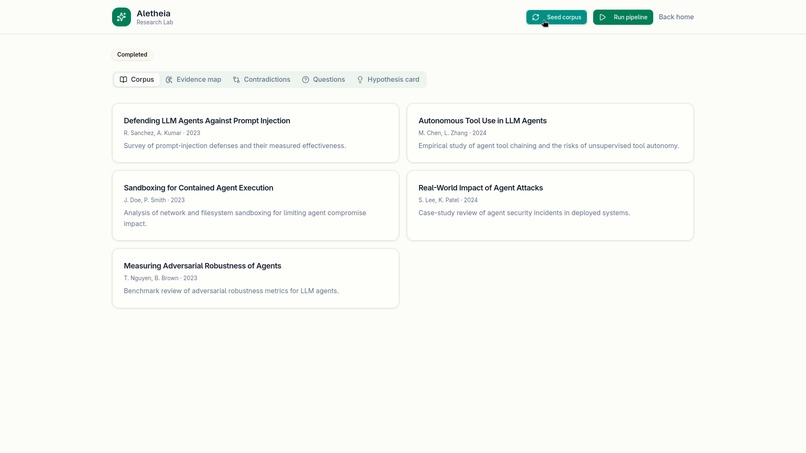Click the Hypothesis card lightbulb icon

click(360, 80)
